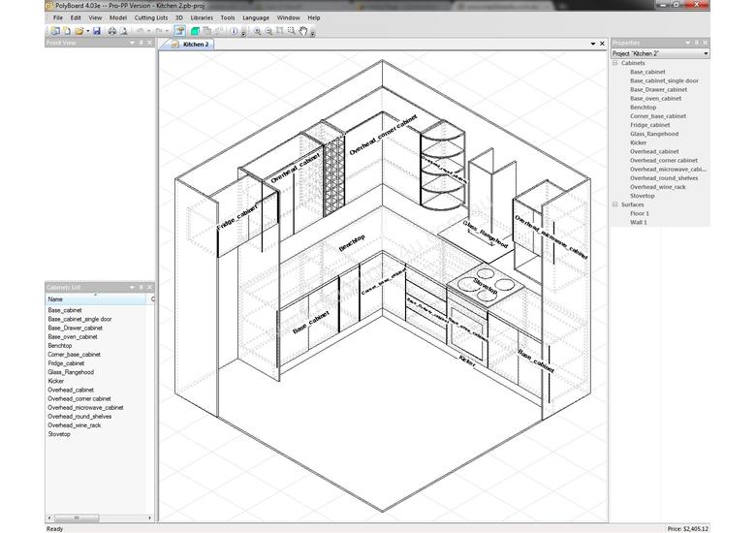Close the Kitchen 2 document tab
The width and height of the screenshot is (756, 533).
(602, 44)
